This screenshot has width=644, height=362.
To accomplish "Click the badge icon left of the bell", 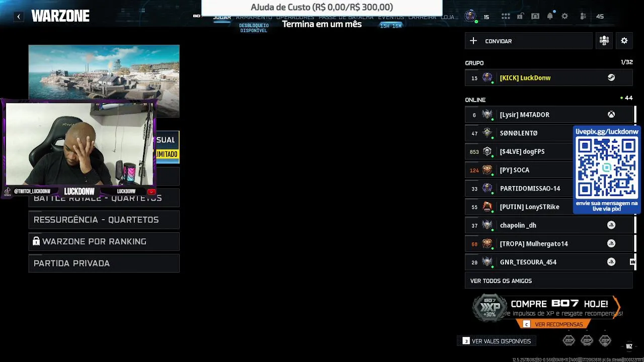I will point(535,17).
